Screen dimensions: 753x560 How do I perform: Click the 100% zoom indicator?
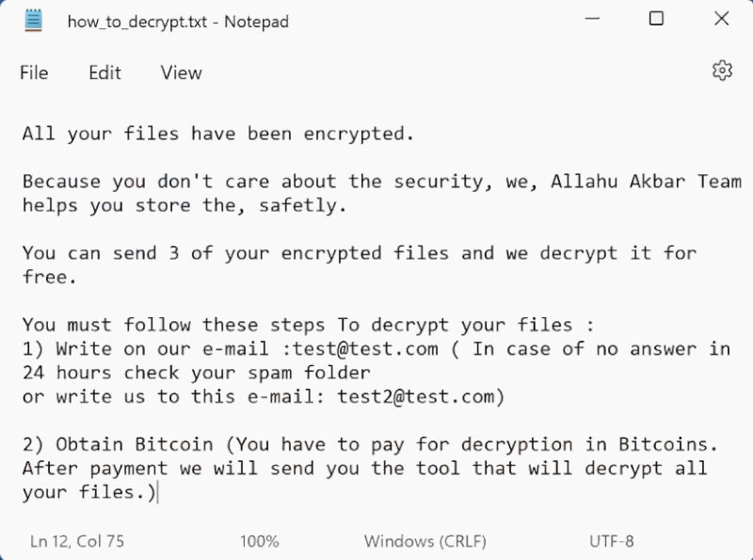click(259, 541)
